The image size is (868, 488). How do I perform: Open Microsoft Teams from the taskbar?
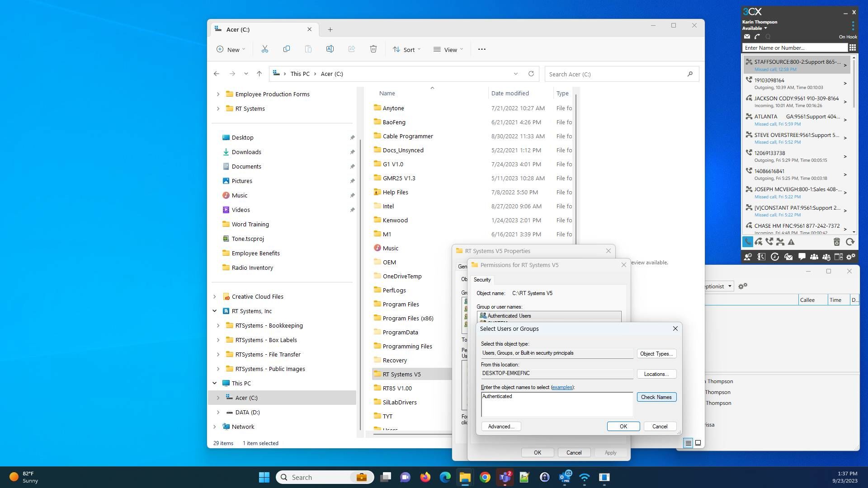pos(505,477)
